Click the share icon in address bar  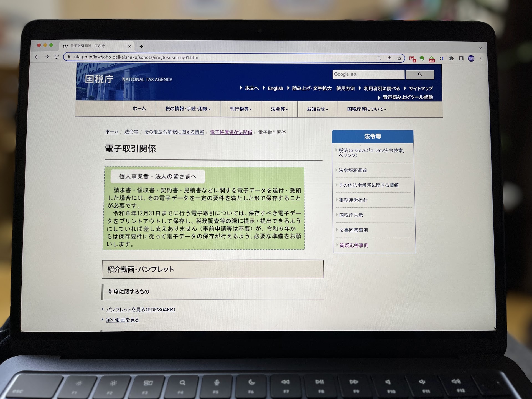pos(389,58)
